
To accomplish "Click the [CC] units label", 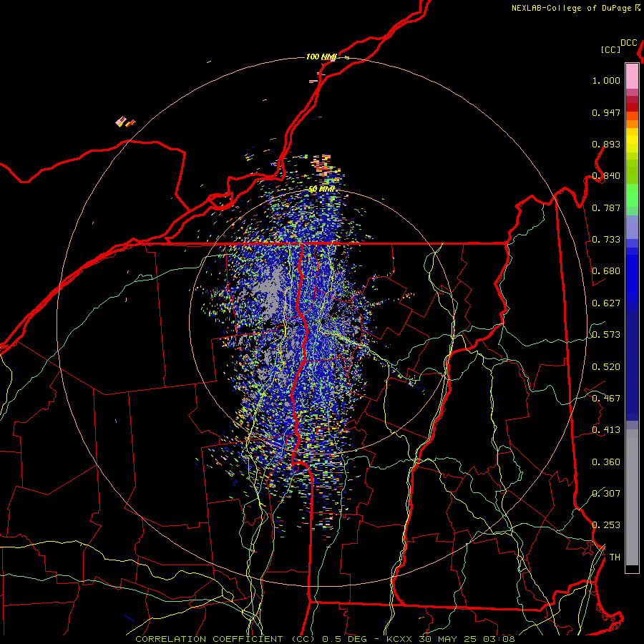I will coord(610,49).
